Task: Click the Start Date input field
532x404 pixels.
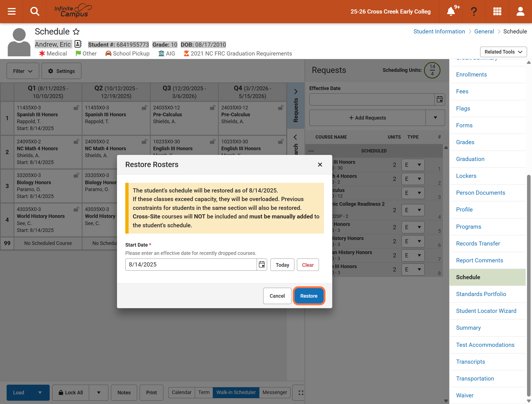Action: tap(191, 265)
